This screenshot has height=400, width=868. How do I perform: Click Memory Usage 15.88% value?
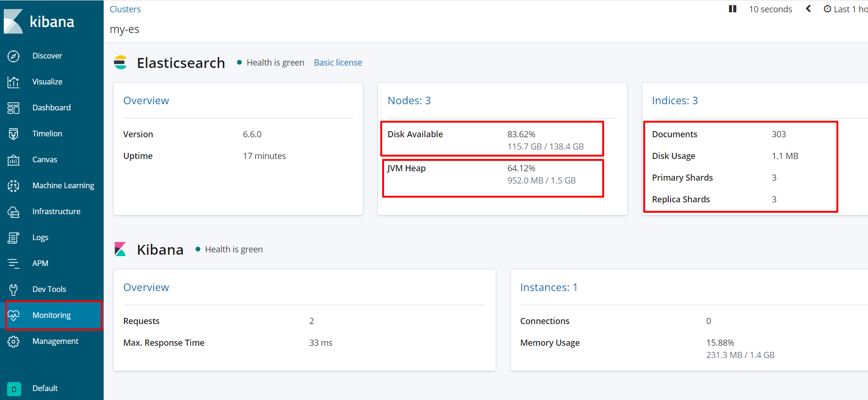click(720, 342)
